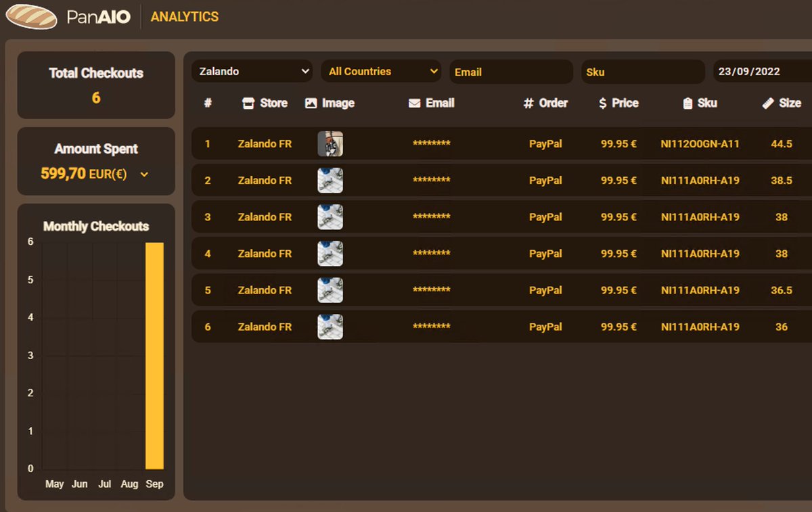
Task: Click the envelope icon in Email column header
Action: point(415,103)
